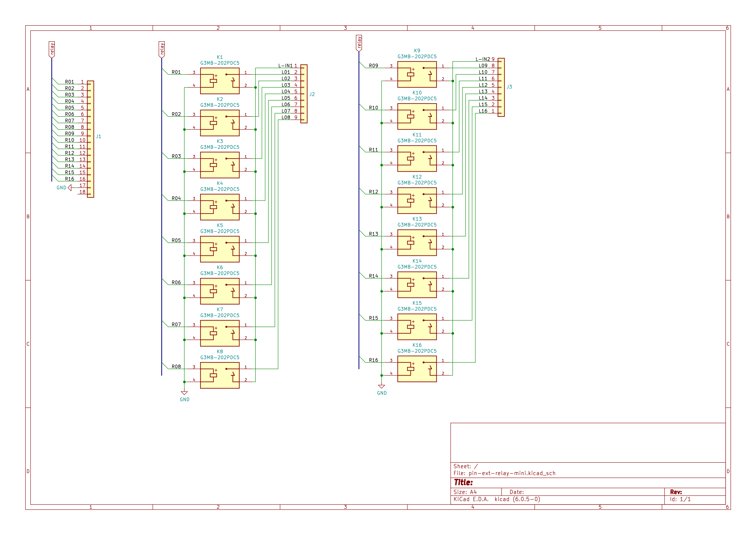Click the Title field in title block
This screenshot has width=756, height=535.
[x=463, y=483]
